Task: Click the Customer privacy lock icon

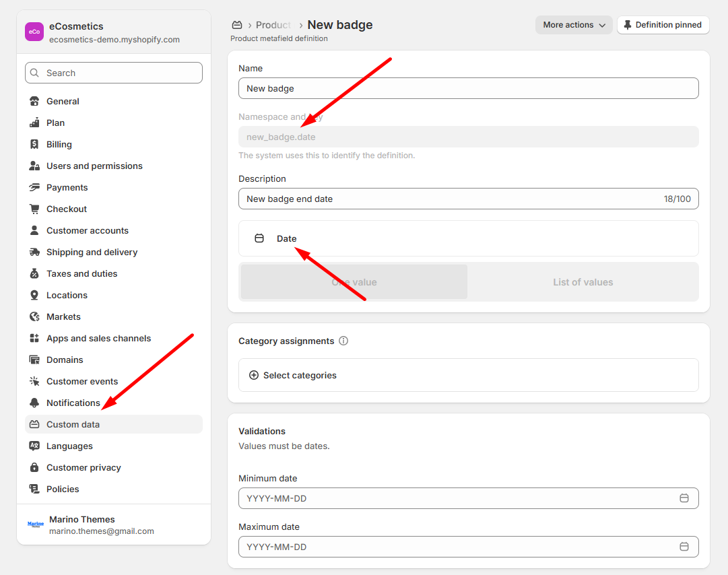Action: coord(34,467)
